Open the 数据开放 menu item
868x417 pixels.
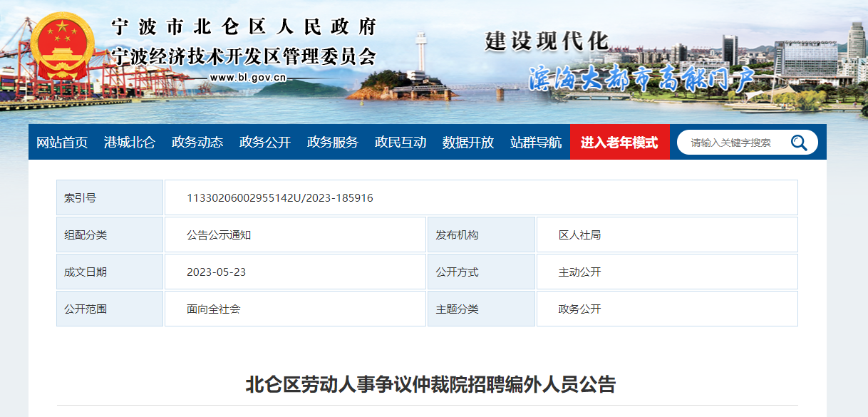[468, 143]
